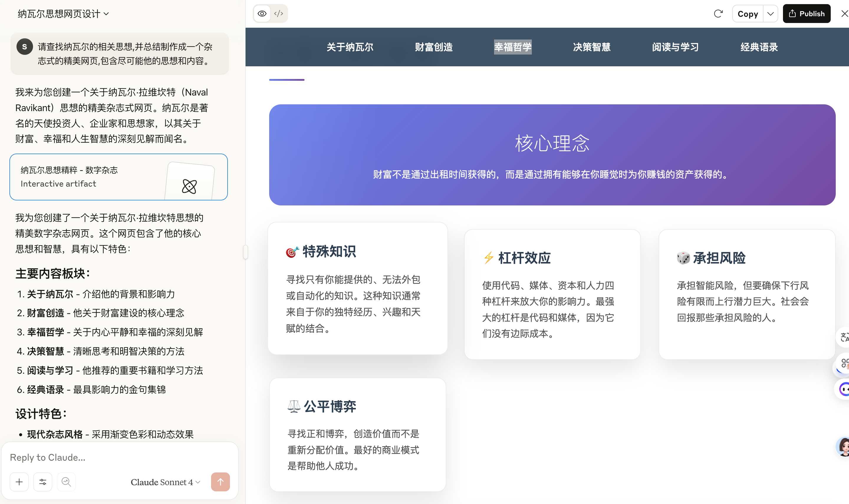This screenshot has width=849, height=504.
Task: Open Copy options dropdown arrow
Action: 770,14
